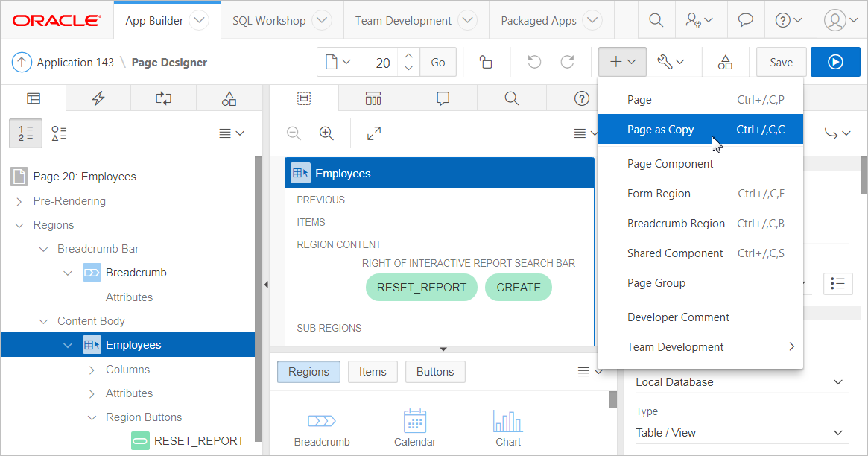868x456 pixels.
Task: Toggle the Buttons gallery filter
Action: (435, 372)
